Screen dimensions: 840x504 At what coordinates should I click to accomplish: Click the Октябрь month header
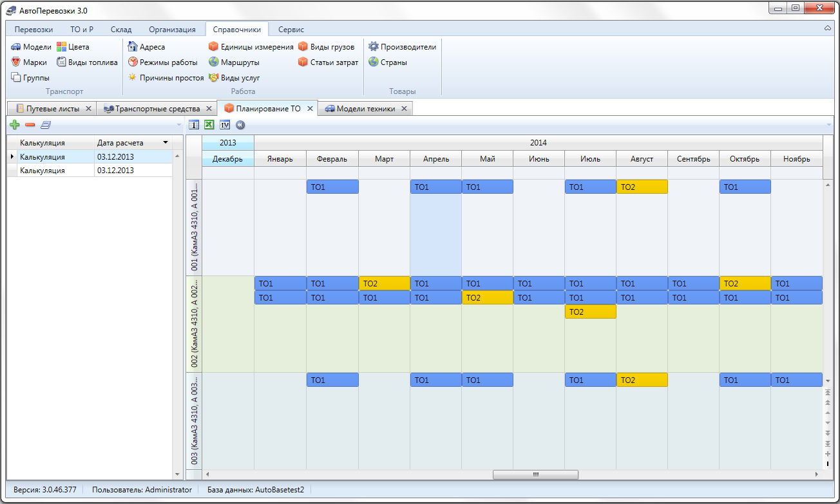(x=745, y=159)
